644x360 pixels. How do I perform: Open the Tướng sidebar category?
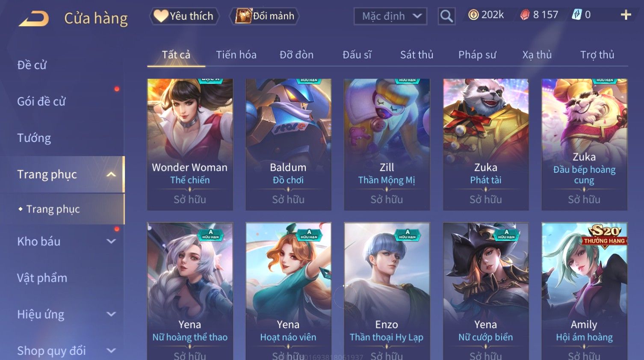34,138
